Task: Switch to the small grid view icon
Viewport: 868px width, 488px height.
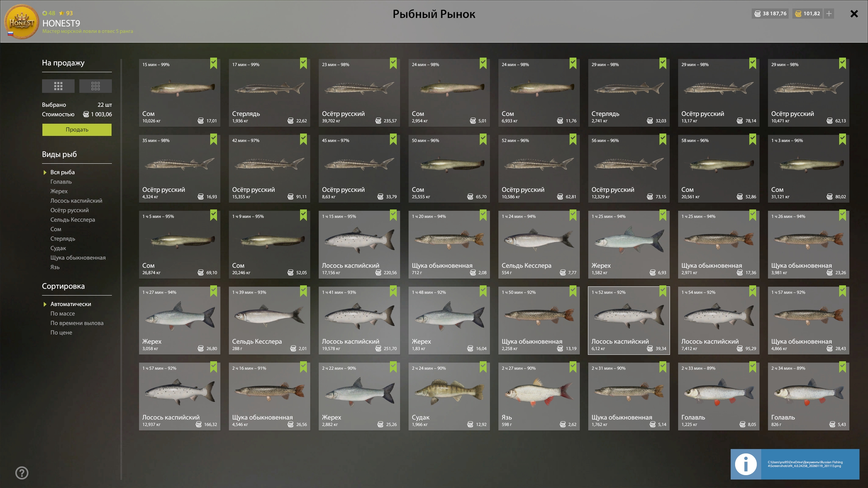Action: (x=95, y=86)
